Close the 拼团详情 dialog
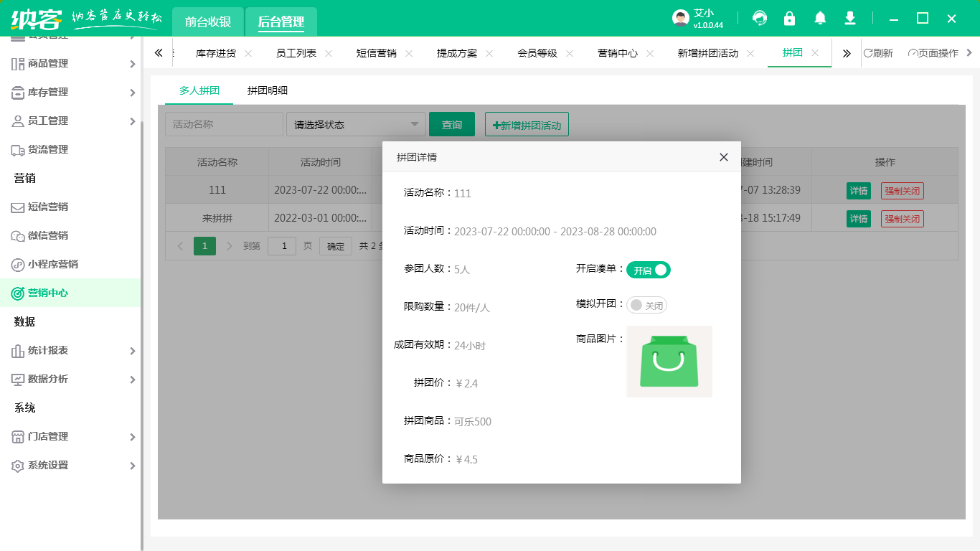 click(723, 157)
